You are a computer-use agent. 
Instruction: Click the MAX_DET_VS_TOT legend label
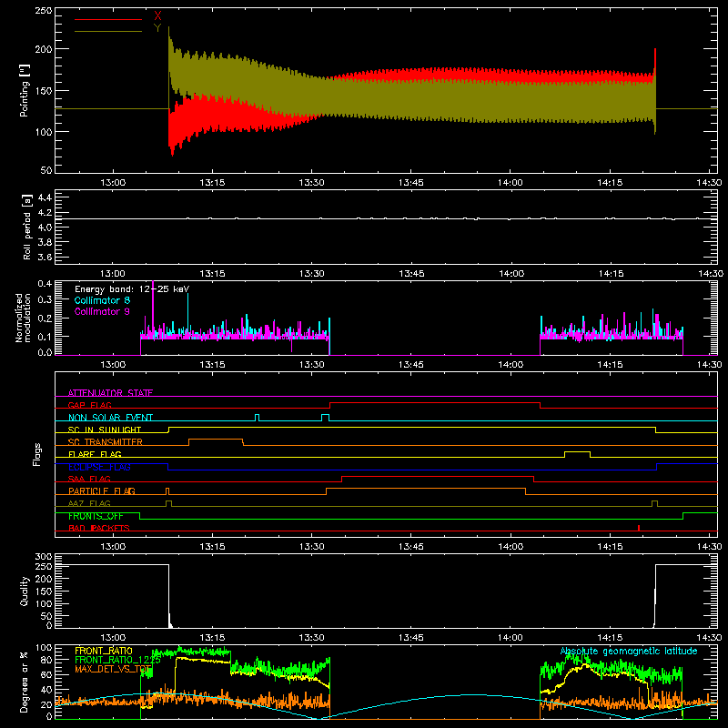pyautogui.click(x=113, y=669)
